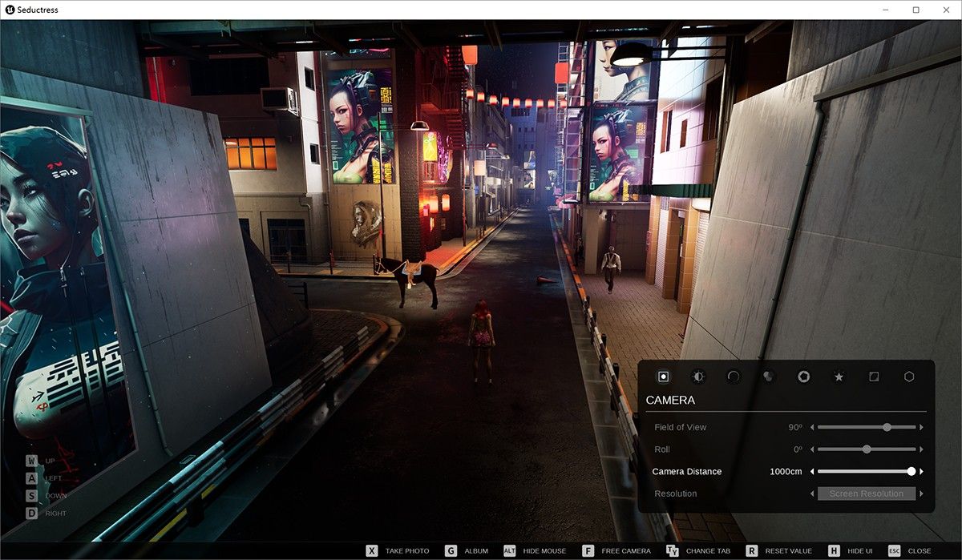Select the circular ring tab icon

(734, 377)
